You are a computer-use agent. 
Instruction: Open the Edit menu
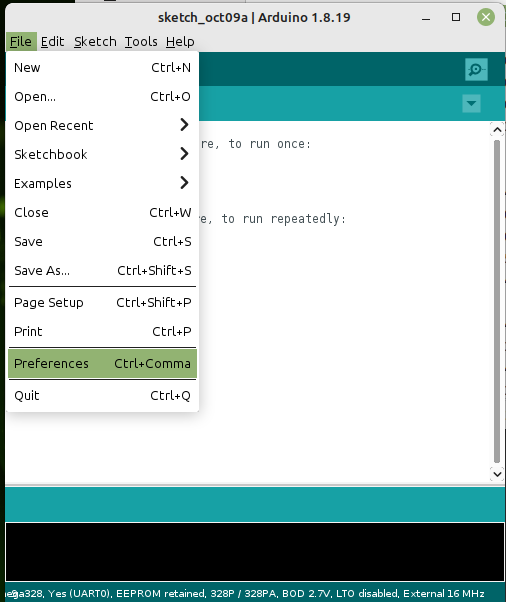pos(53,41)
